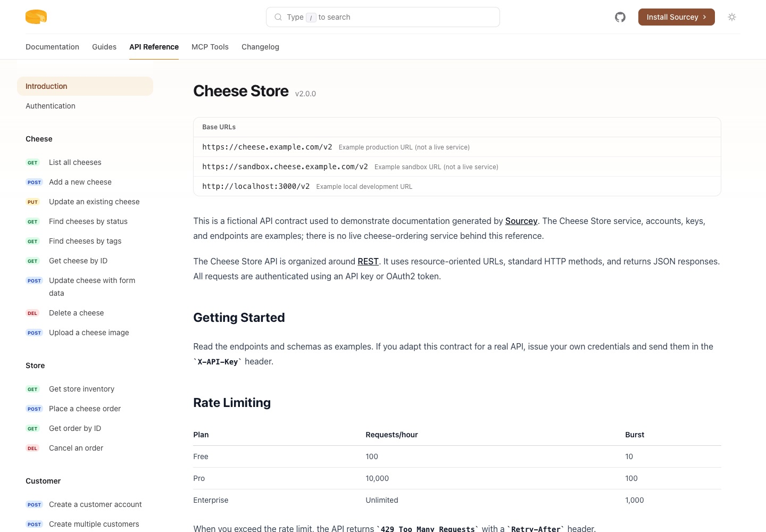Select Introduction in the sidebar

[x=85, y=86]
